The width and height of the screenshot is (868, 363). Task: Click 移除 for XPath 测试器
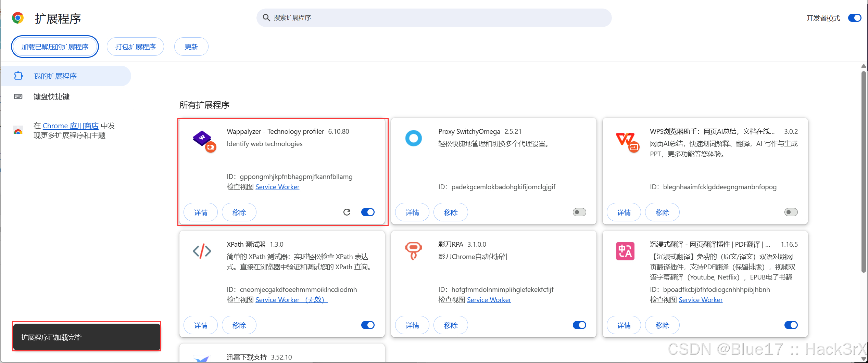click(239, 325)
